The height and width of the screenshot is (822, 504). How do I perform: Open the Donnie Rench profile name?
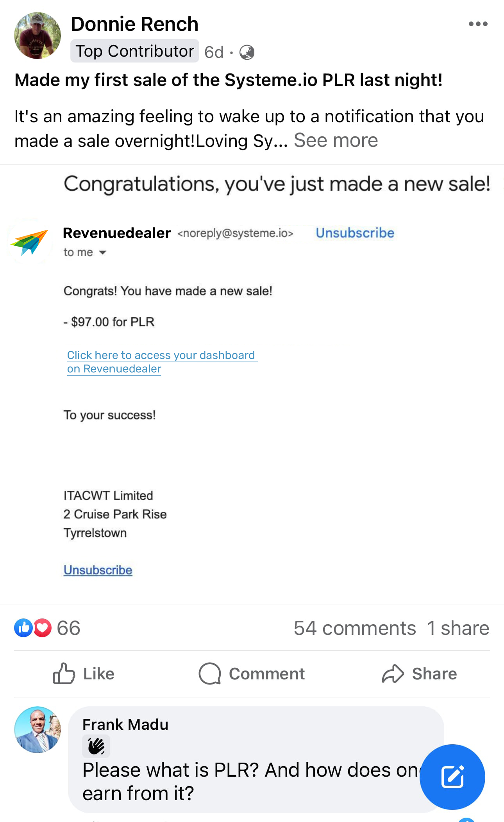(x=134, y=24)
